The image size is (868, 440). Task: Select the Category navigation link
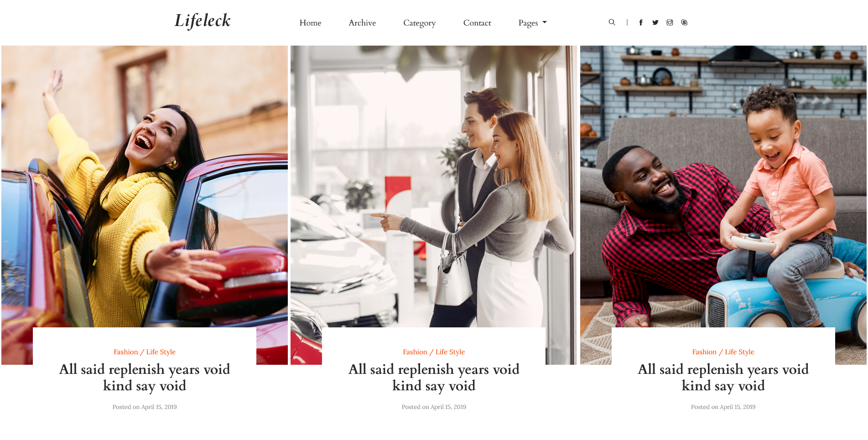tap(419, 23)
